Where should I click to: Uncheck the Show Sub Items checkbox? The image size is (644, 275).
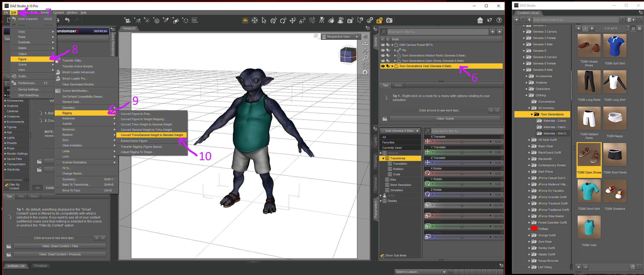point(382,255)
